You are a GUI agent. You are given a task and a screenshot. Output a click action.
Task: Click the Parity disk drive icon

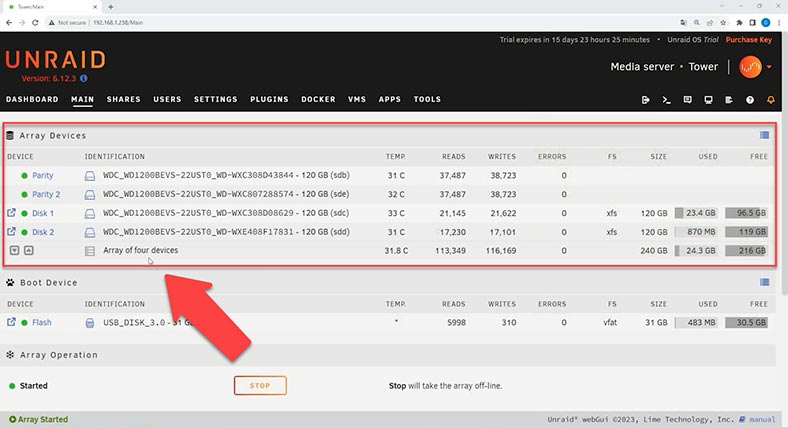(89, 176)
